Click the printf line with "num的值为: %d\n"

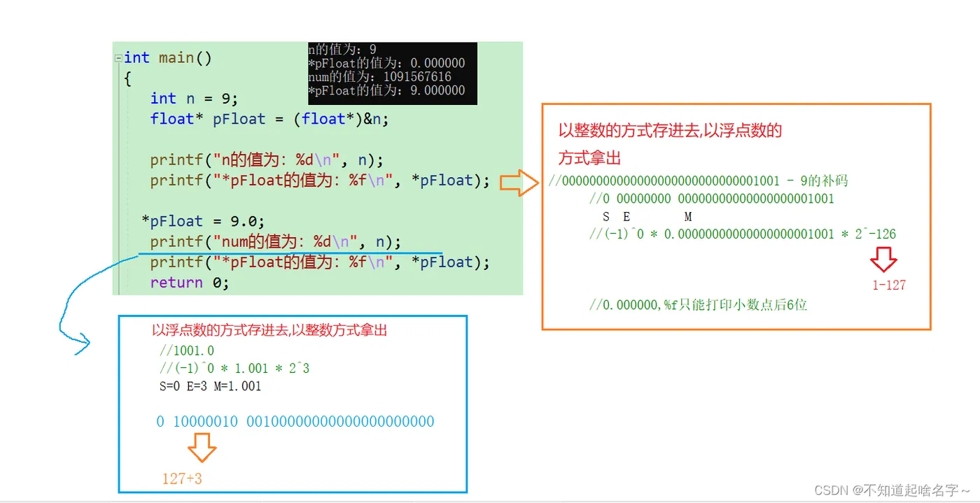[x=276, y=242]
